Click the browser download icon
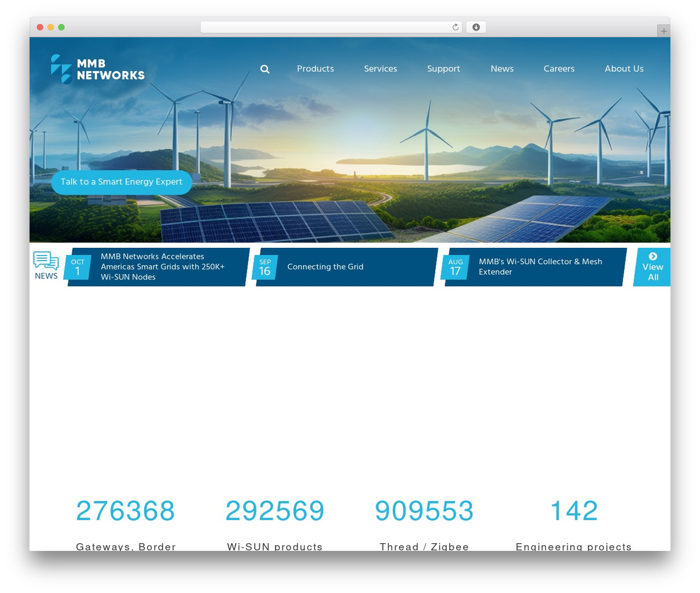 (x=476, y=27)
